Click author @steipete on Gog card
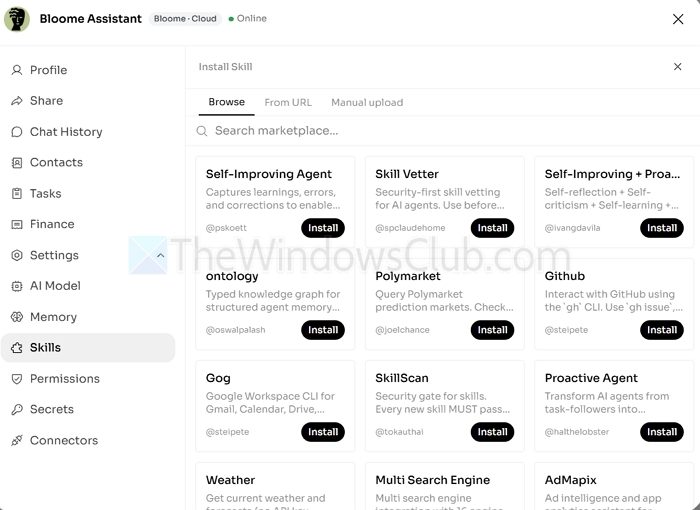Image resolution: width=700 pixels, height=510 pixels. (228, 432)
